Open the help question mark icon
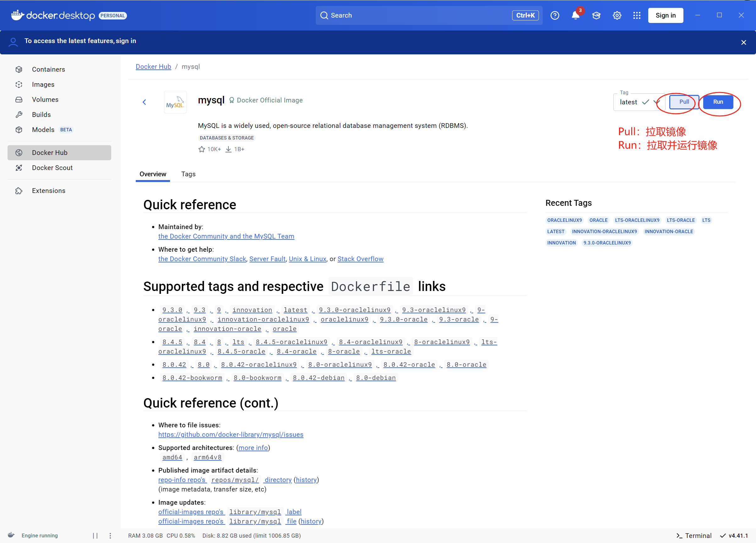Viewport: 756px width, 543px height. click(555, 15)
